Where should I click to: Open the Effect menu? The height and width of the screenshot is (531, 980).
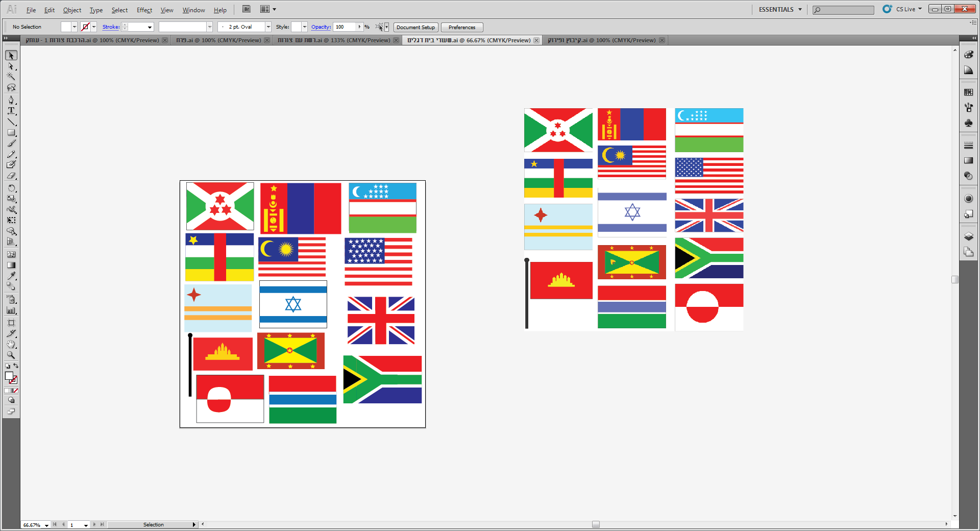[x=144, y=10]
